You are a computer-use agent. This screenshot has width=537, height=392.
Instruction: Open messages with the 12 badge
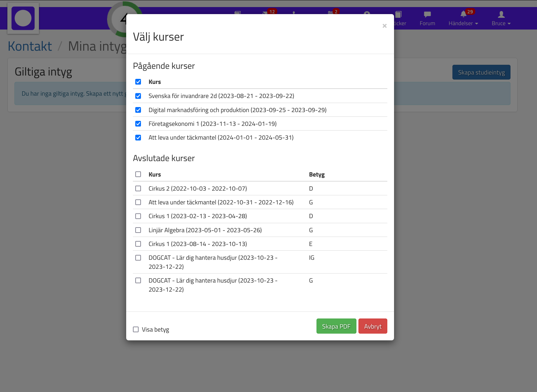pyautogui.click(x=265, y=13)
